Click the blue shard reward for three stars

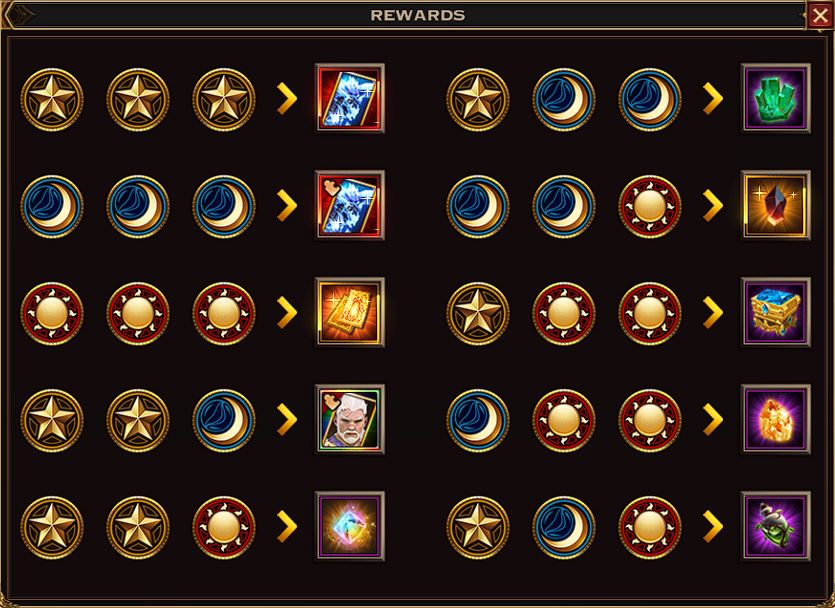point(349,98)
